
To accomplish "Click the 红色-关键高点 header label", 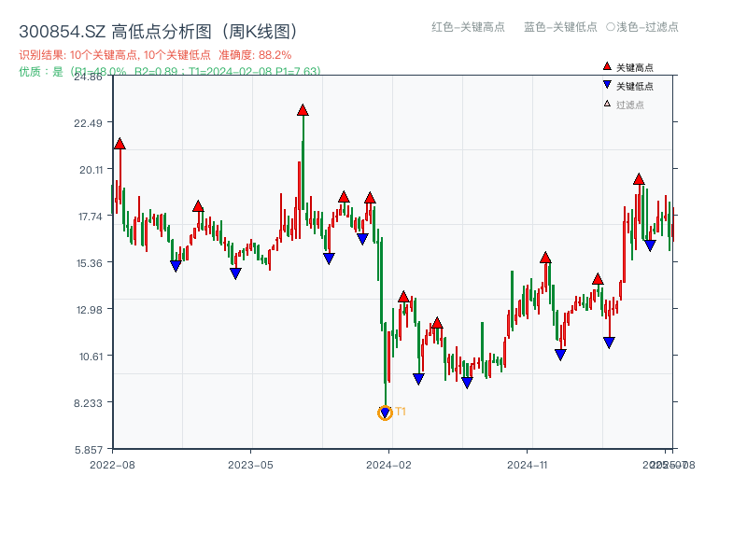I will (x=468, y=27).
